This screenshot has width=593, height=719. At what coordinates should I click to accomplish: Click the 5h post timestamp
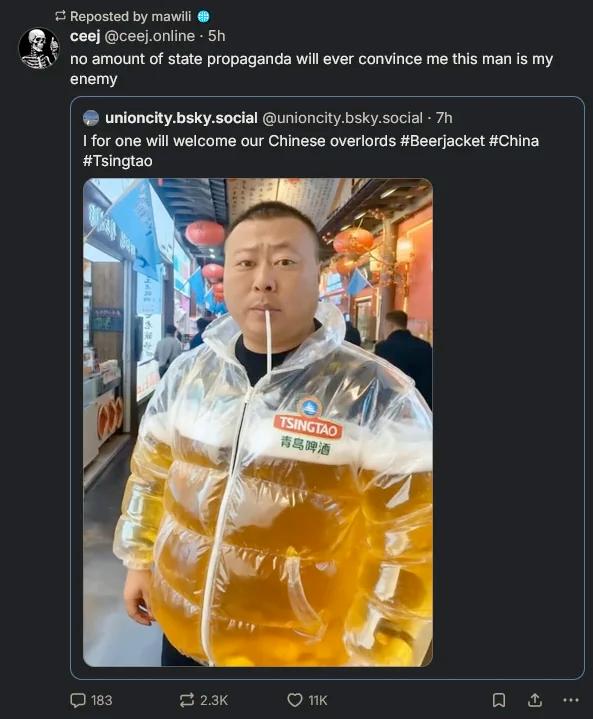click(216, 36)
